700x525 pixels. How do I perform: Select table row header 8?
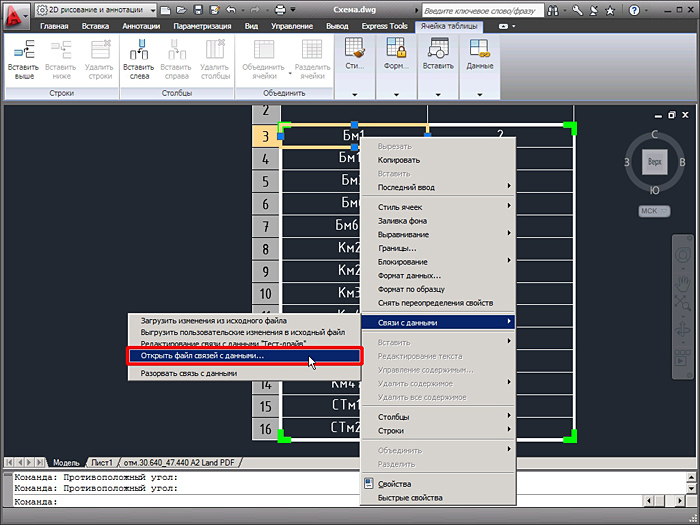pyautogui.click(x=265, y=249)
